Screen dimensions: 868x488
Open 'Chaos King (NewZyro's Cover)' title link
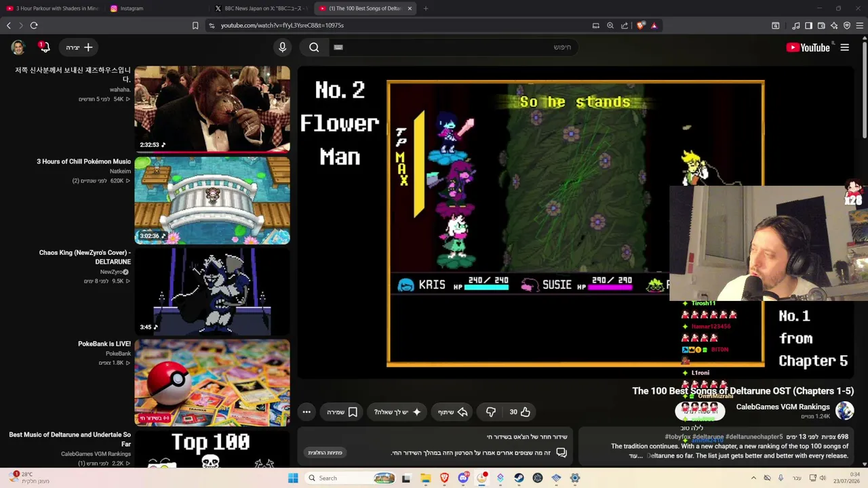(85, 257)
